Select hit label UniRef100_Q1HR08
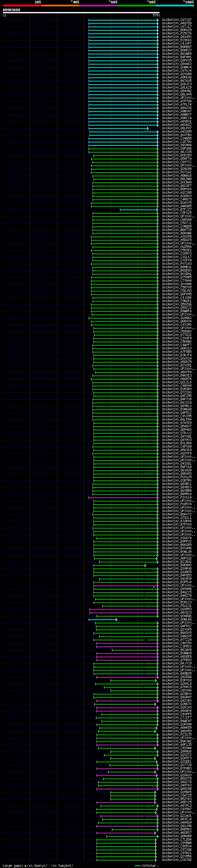Image resolution: width=197 pixels, height=868 pixels. [177, 568]
